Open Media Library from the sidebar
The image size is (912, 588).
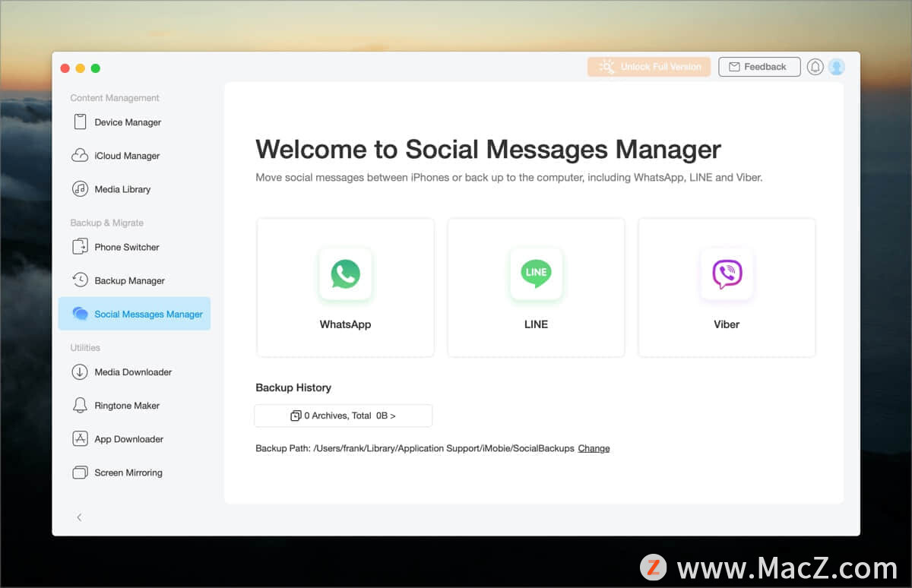pyautogui.click(x=135, y=189)
